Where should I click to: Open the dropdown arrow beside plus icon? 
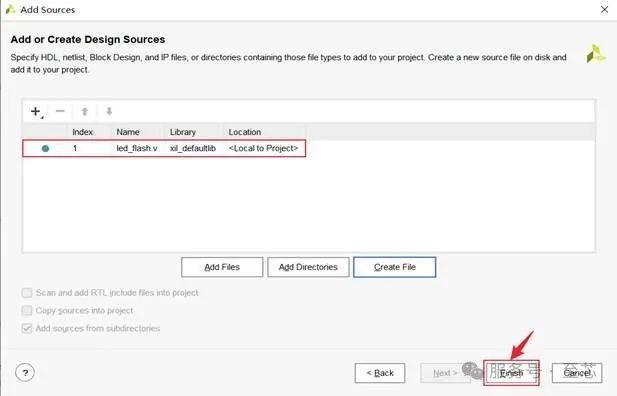pos(42,117)
